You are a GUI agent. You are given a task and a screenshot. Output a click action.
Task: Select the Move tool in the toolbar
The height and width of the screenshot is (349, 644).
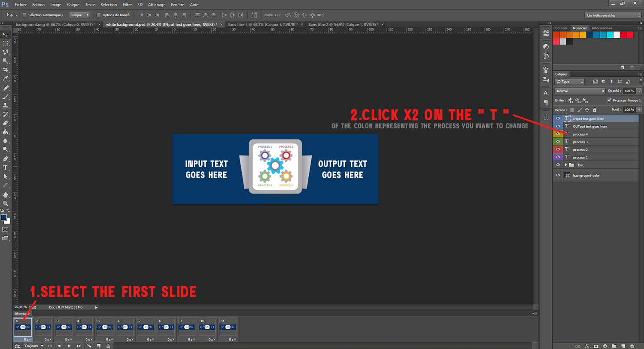(x=6, y=34)
